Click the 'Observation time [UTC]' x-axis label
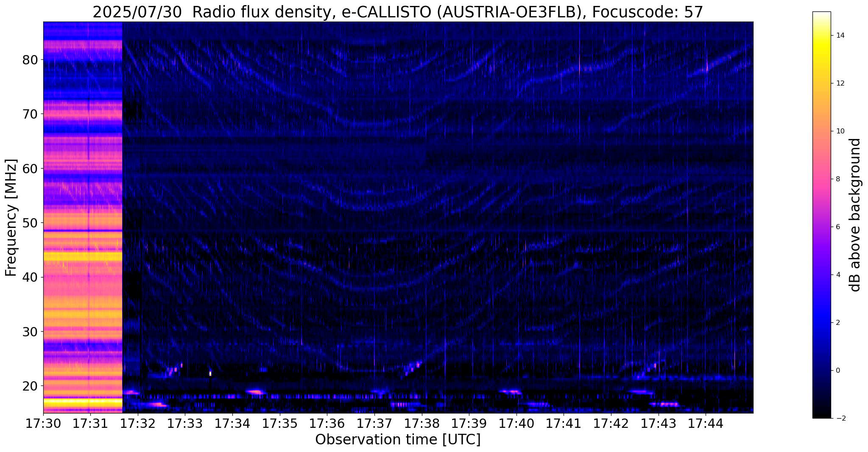This screenshot has height=452, width=868. (398, 440)
